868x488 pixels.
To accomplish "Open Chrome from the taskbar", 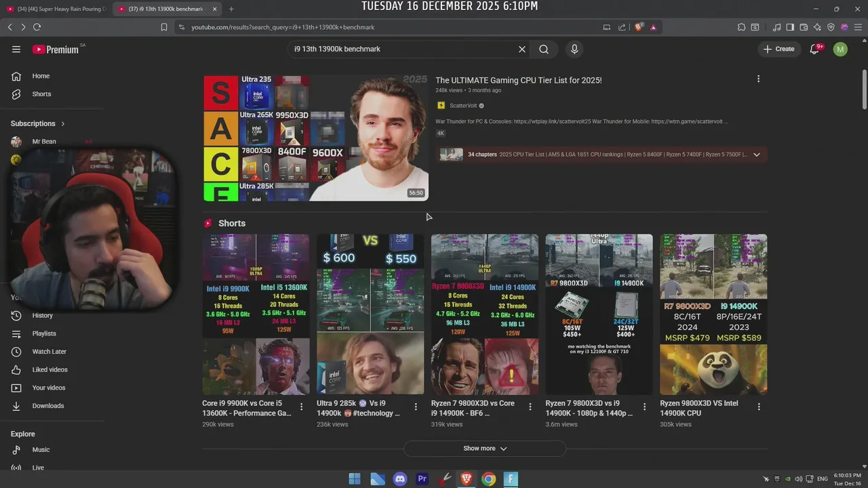I will (488, 479).
